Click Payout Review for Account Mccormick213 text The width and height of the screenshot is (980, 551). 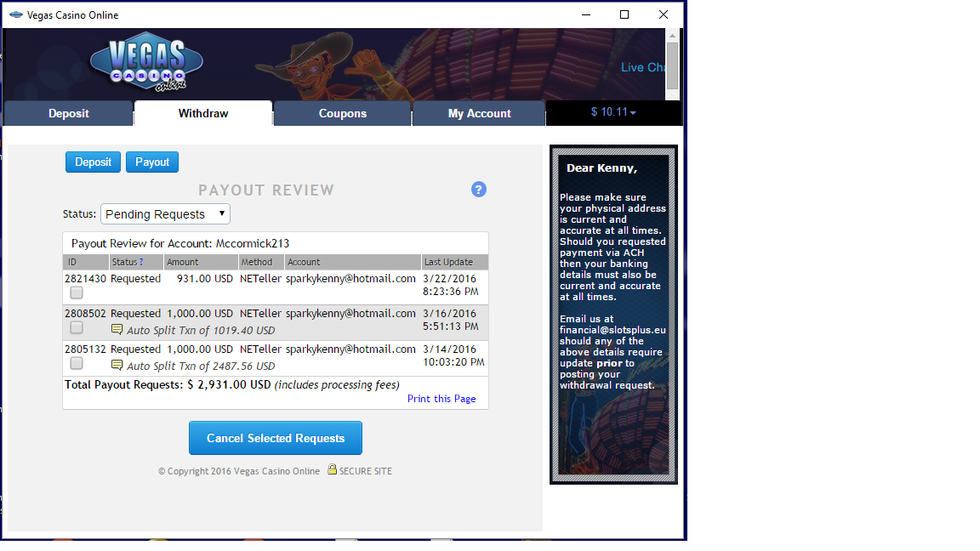tap(180, 244)
